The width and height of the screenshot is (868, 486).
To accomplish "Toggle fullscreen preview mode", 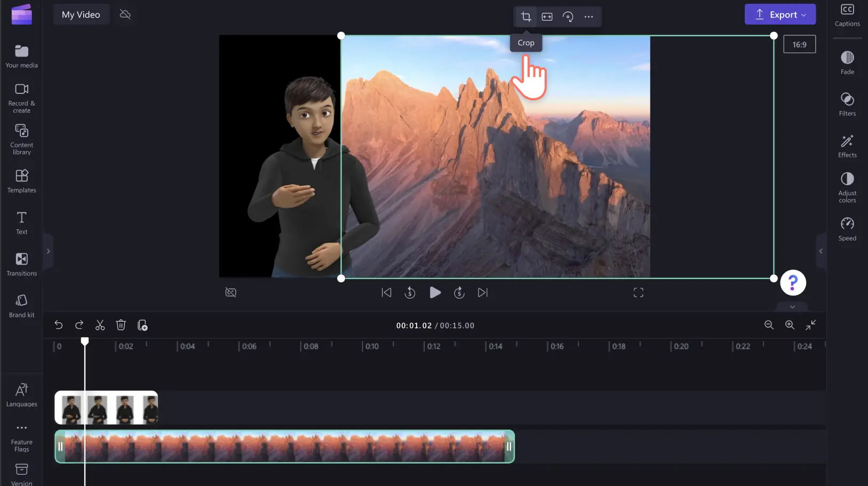I will click(638, 292).
